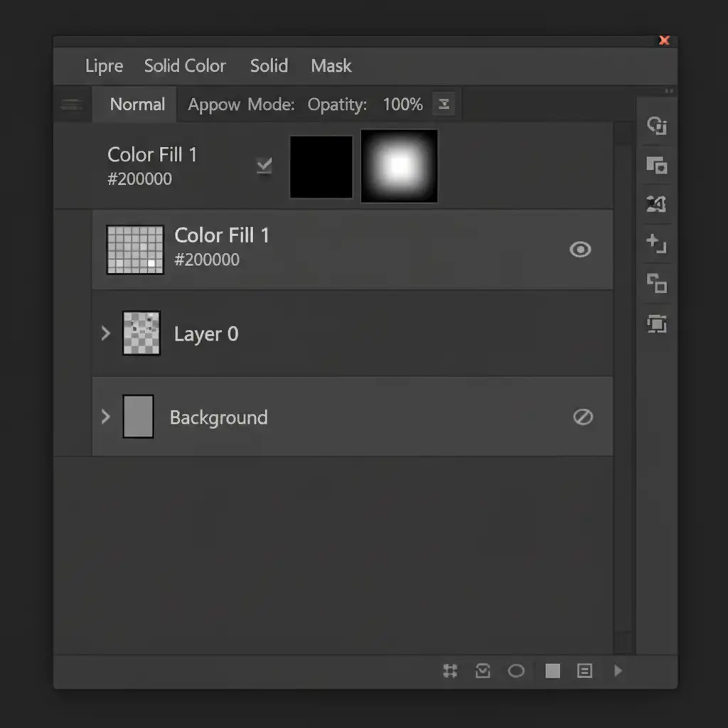Select the white glow mask thumbnail
Viewport: 728px width, 728px height.
coord(399,166)
